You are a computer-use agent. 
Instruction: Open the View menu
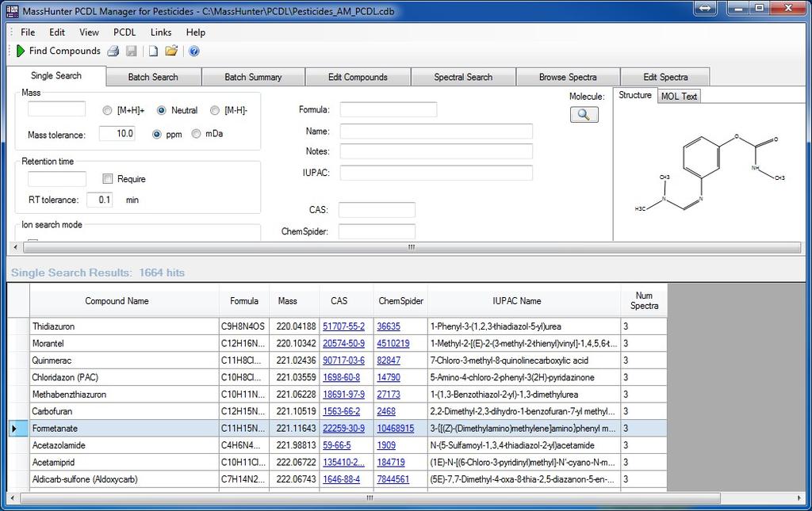click(x=89, y=32)
